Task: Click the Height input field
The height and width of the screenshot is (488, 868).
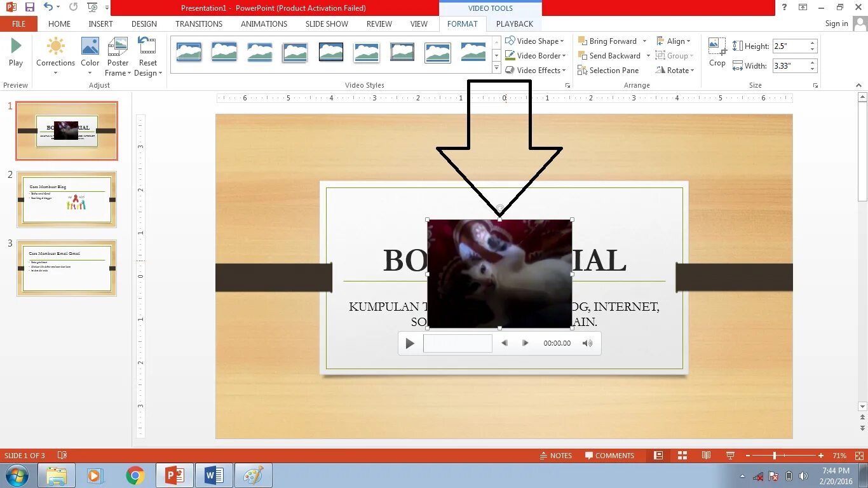Action: [x=790, y=46]
